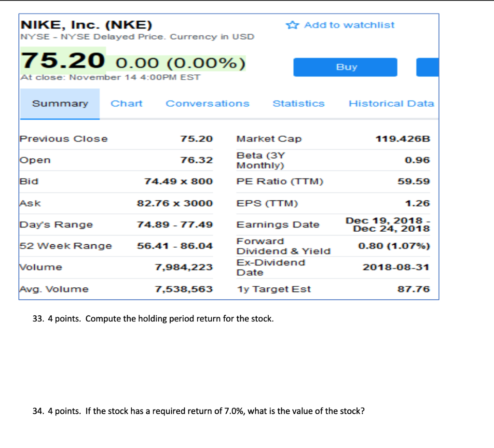Viewport: 494px width, 448px height.
Task: Click the Earnings Date value Dec 19, 2018
Action: coord(388,224)
